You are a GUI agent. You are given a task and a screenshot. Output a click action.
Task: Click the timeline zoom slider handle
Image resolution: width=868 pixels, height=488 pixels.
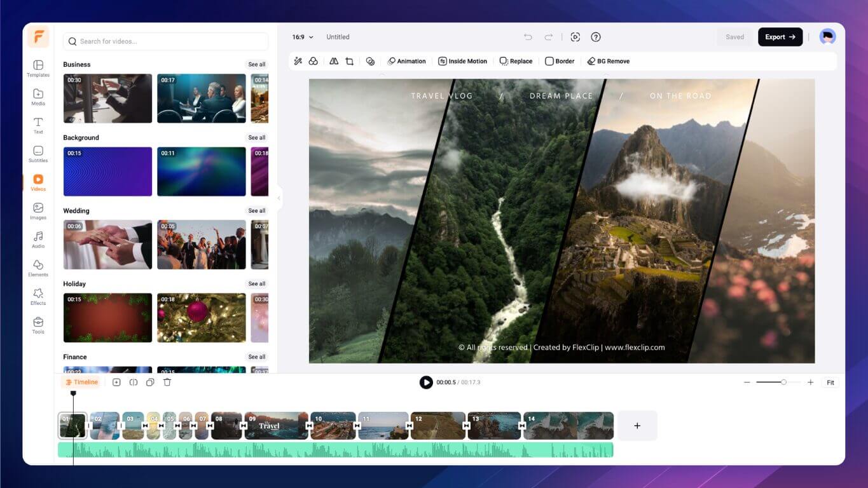coord(783,383)
